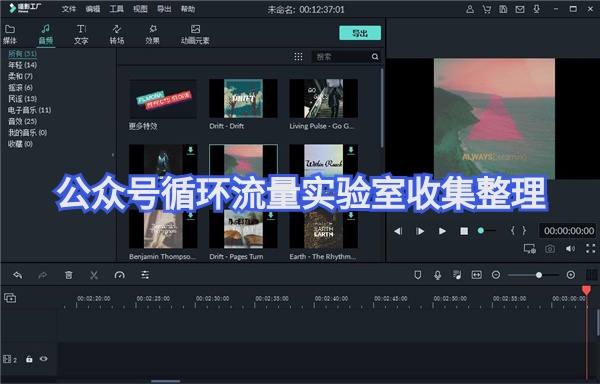This screenshot has width=600, height=384.
Task: Click the green 导出 export button
Action: pyautogui.click(x=360, y=33)
